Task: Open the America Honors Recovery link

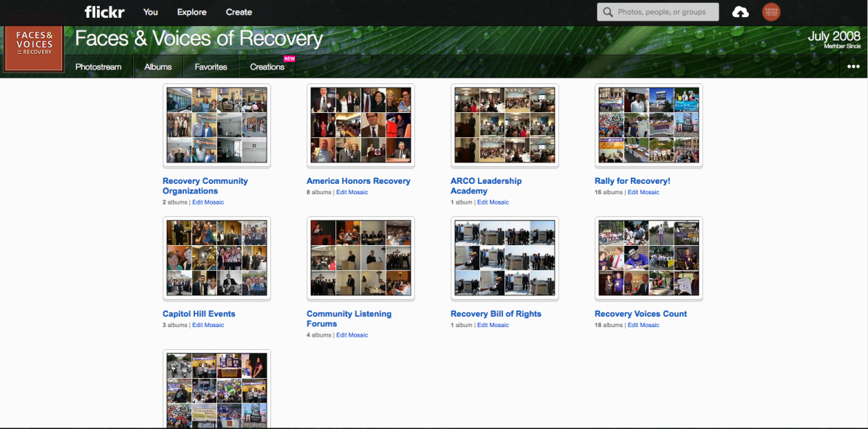Action: coord(358,181)
